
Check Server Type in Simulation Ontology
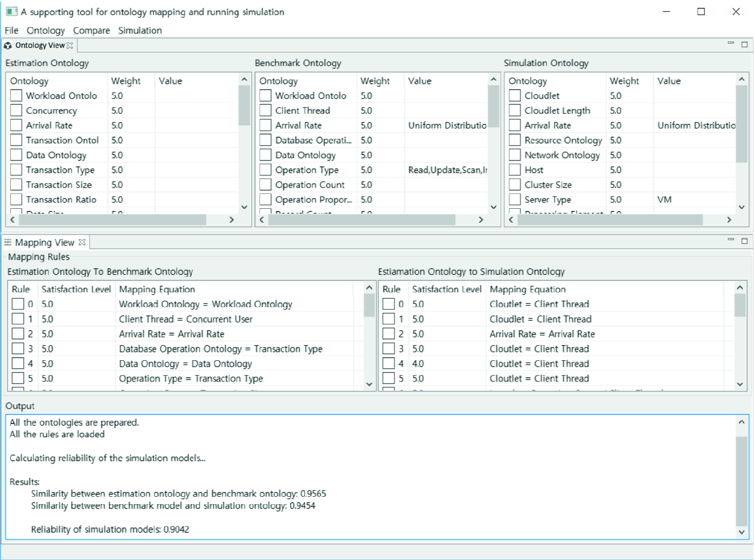pyautogui.click(x=515, y=199)
